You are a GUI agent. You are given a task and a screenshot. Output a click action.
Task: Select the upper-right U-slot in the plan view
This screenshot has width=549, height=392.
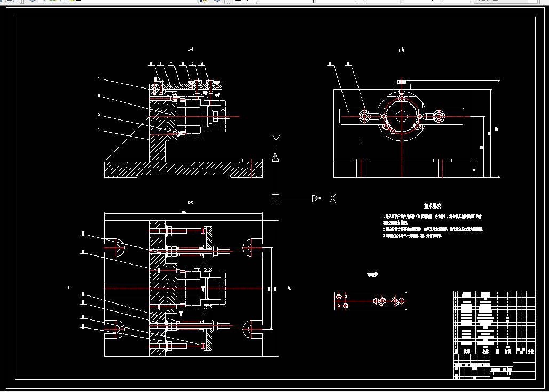click(253, 248)
